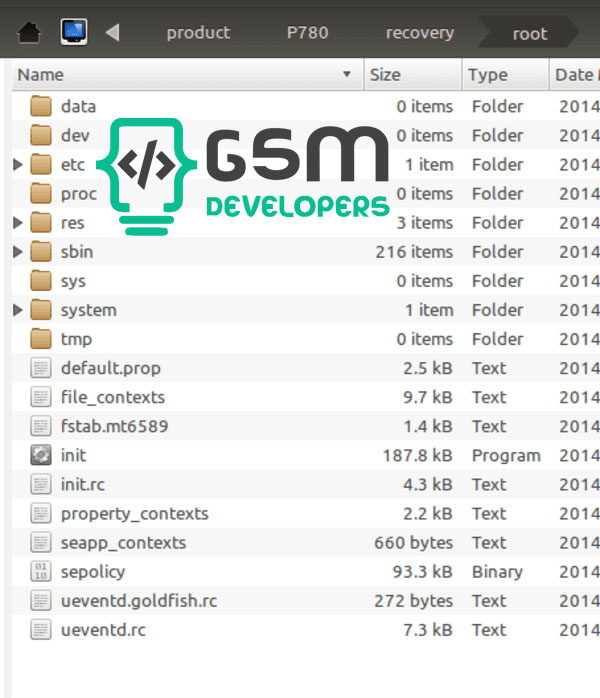This screenshot has width=600, height=698.
Task: Click the file_contexts file icon
Action: pyautogui.click(x=41, y=397)
